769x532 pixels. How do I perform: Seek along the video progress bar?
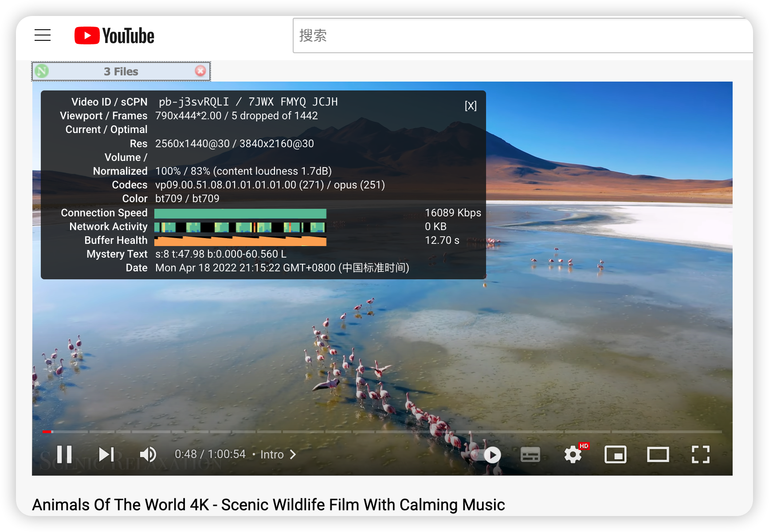(x=382, y=431)
